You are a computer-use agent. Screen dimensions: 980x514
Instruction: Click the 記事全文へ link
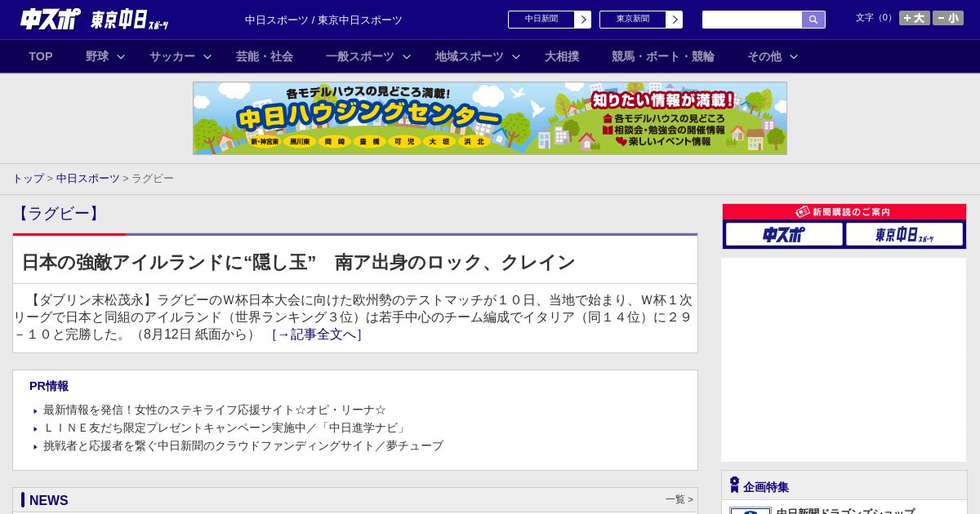(317, 335)
